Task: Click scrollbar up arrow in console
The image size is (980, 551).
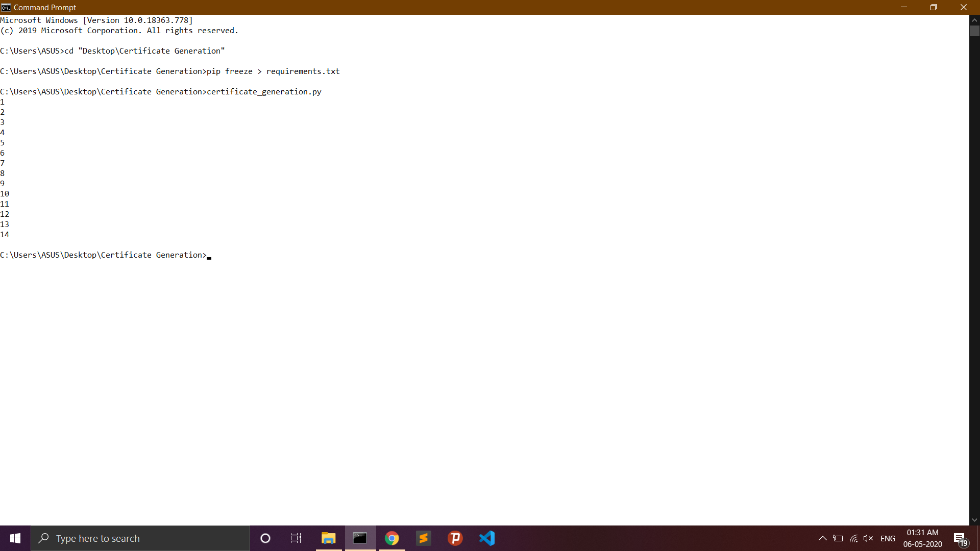Action: pyautogui.click(x=974, y=20)
